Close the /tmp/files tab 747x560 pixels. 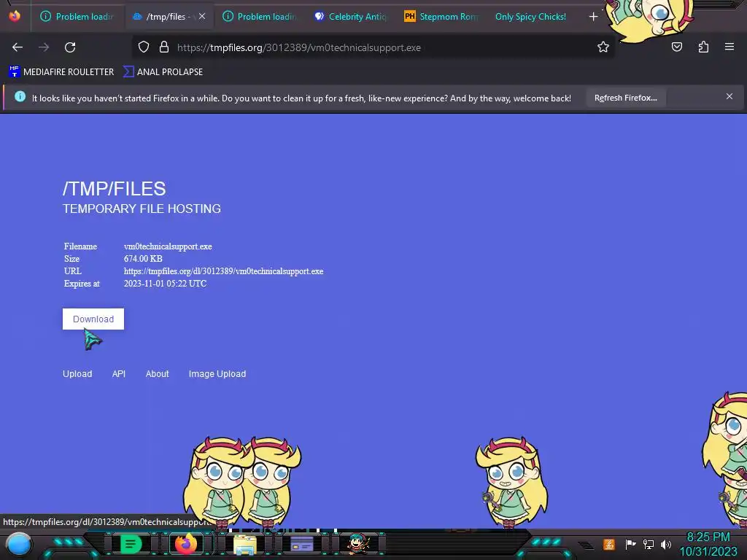click(x=202, y=16)
